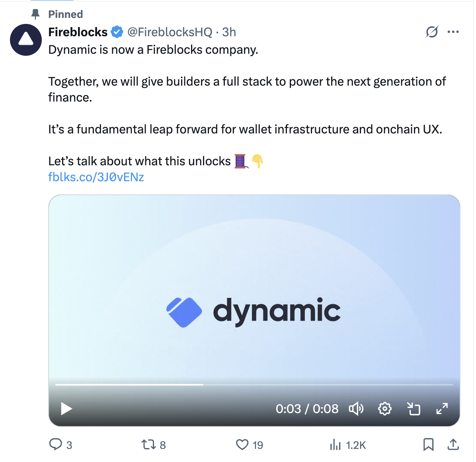The width and height of the screenshot is (476, 462).
Task: Mute the video audio
Action: (356, 409)
